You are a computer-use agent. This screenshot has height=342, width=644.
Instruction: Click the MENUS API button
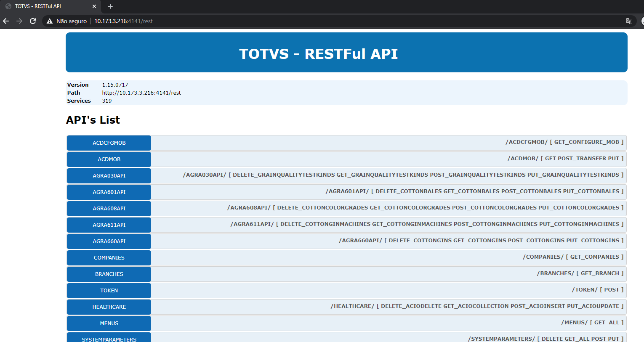(x=109, y=323)
